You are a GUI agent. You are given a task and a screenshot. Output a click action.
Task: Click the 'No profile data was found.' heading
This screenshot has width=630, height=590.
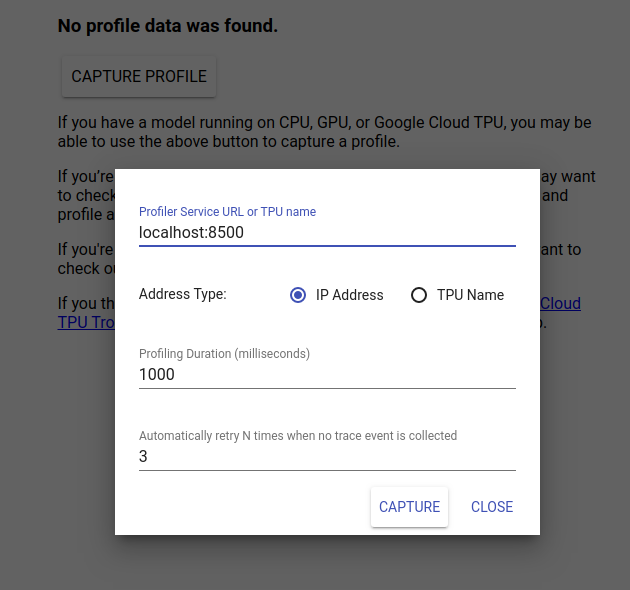[167, 26]
